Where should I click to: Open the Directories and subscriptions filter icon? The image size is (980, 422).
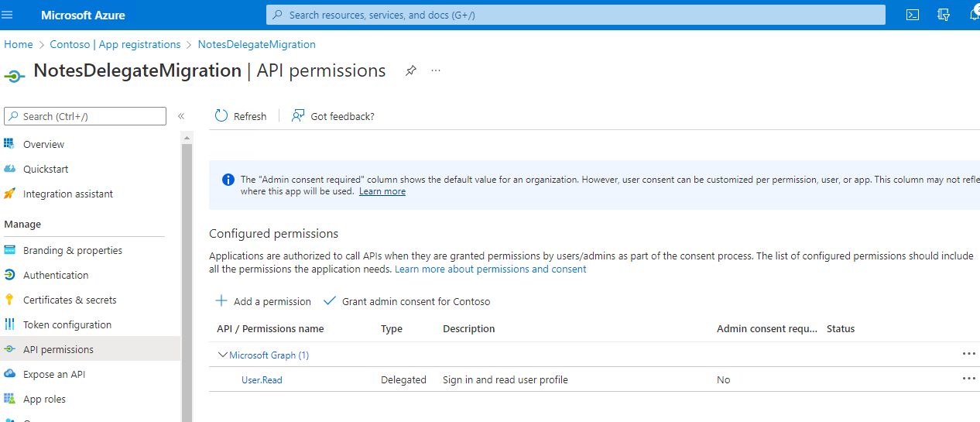(x=943, y=15)
